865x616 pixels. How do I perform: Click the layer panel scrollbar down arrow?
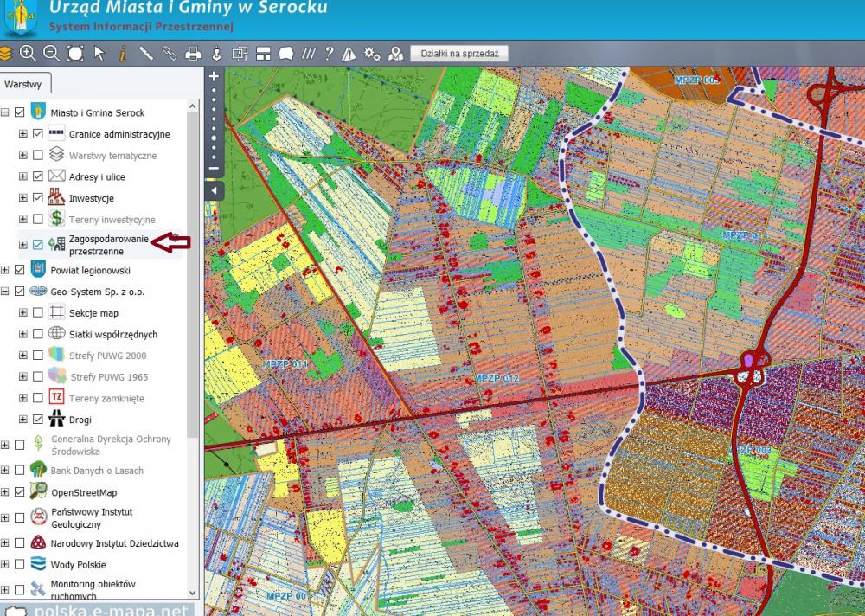[x=193, y=593]
